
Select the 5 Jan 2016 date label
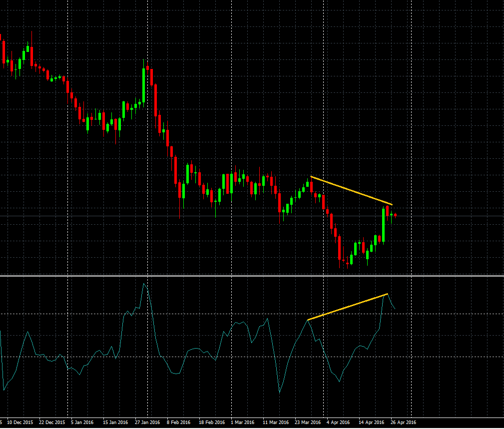83,422
